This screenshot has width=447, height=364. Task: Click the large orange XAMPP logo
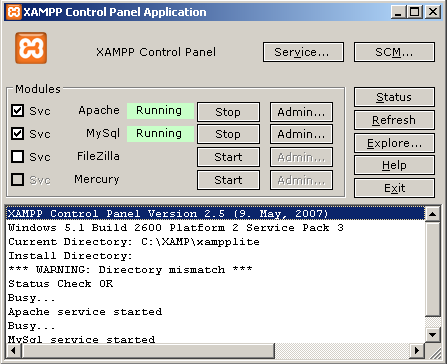[x=31, y=48]
